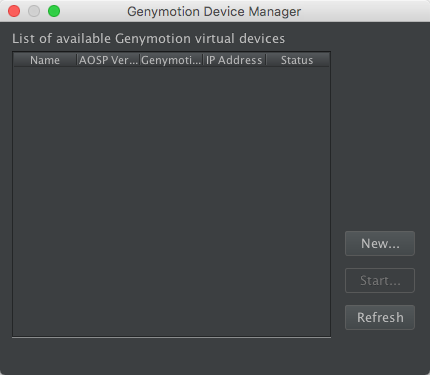Sort by AOSP Version column header

point(108,60)
